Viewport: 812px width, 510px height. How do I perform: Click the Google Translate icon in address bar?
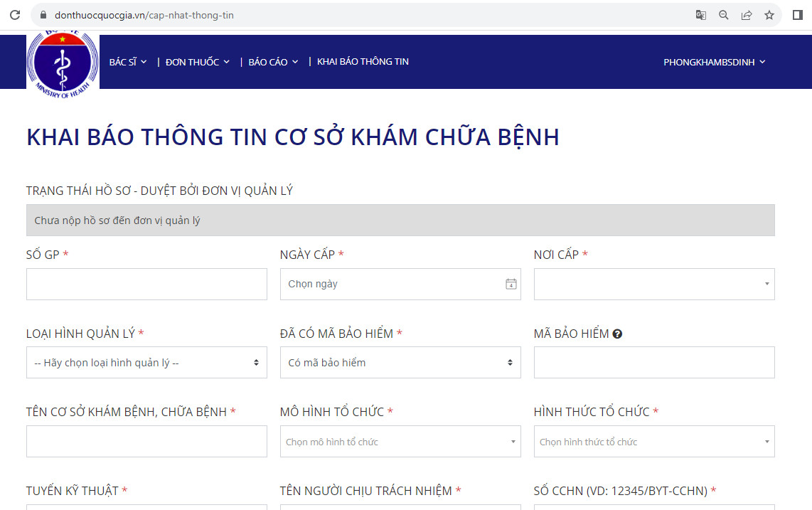[x=700, y=15]
